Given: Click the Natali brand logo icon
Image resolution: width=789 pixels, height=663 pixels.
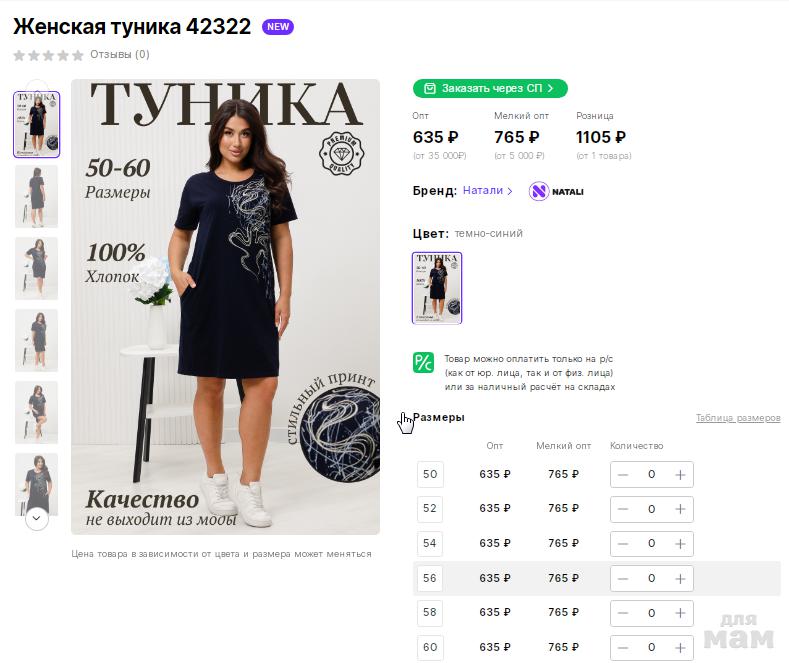Looking at the screenshot, I should [x=539, y=191].
